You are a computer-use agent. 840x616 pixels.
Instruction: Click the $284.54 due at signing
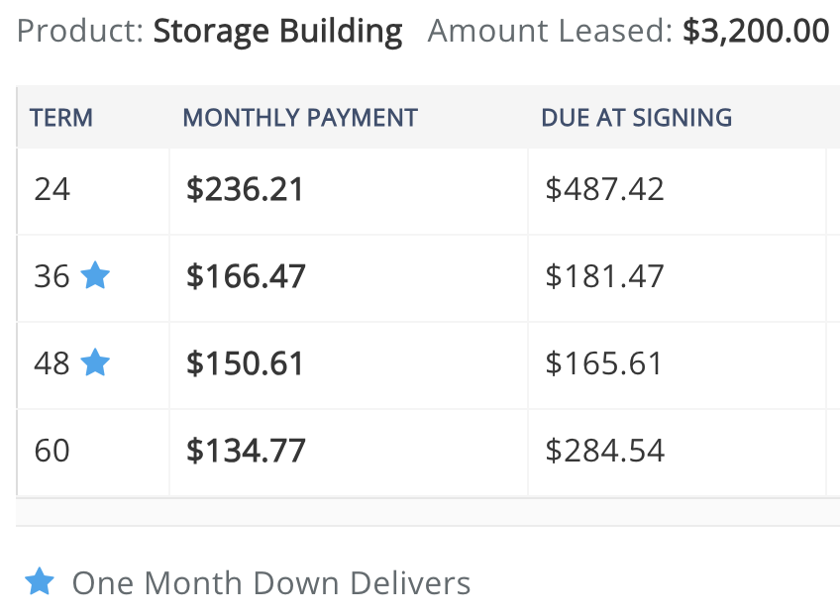604,451
